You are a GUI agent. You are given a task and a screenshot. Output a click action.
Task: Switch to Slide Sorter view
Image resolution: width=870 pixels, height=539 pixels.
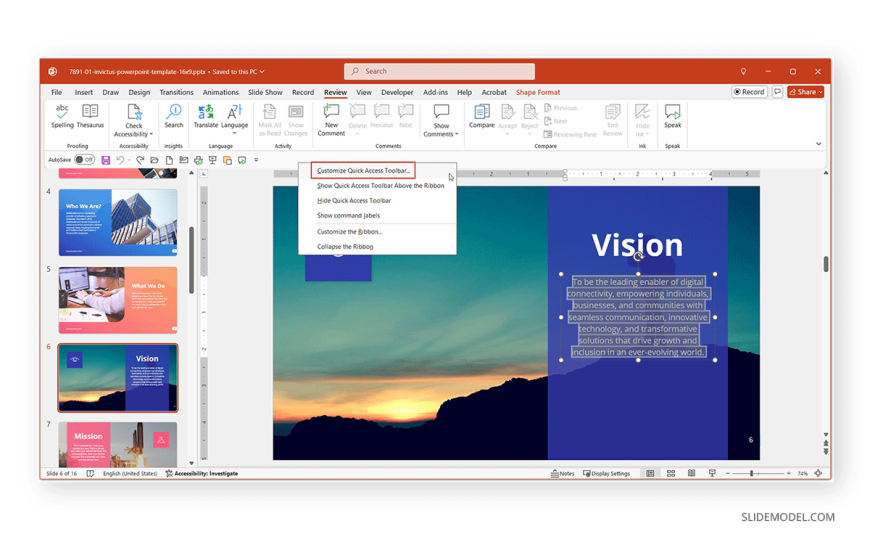[x=671, y=473]
